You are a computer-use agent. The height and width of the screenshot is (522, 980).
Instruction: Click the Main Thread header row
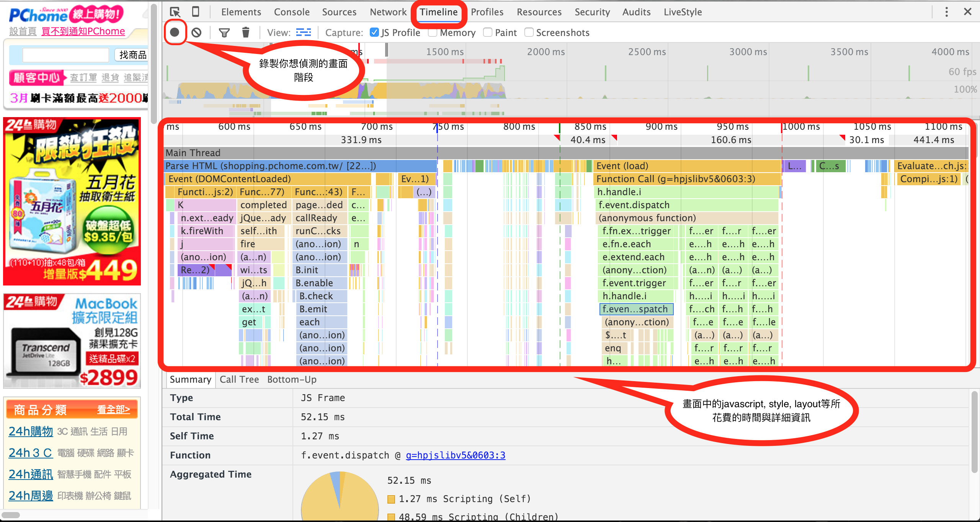(566, 153)
